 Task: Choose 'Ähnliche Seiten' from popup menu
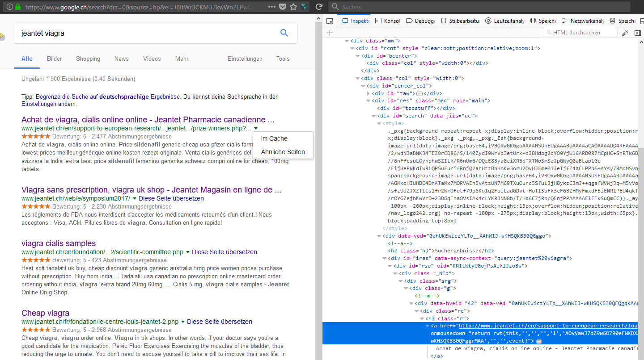click(x=283, y=152)
